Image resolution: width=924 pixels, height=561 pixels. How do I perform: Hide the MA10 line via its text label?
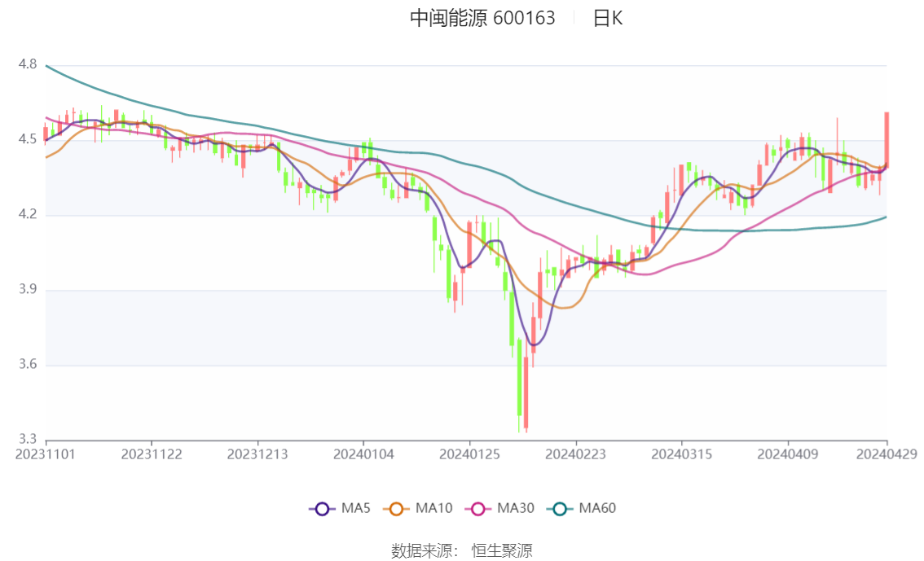click(x=433, y=509)
